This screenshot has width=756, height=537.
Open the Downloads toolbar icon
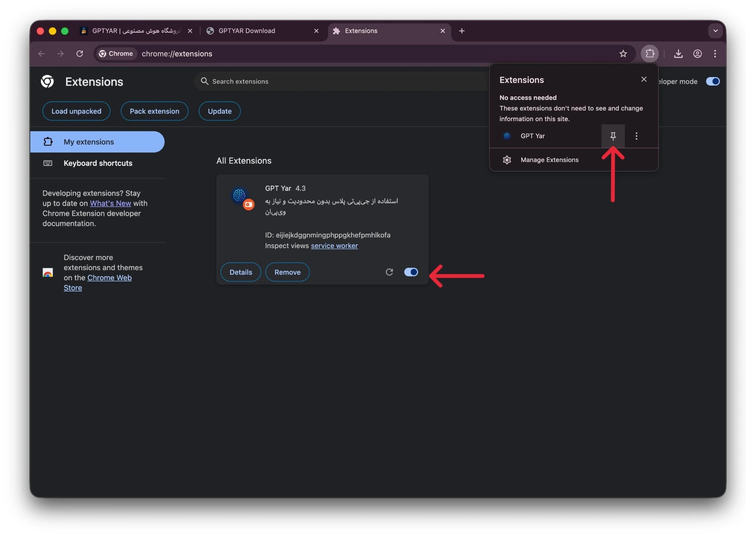click(x=678, y=54)
